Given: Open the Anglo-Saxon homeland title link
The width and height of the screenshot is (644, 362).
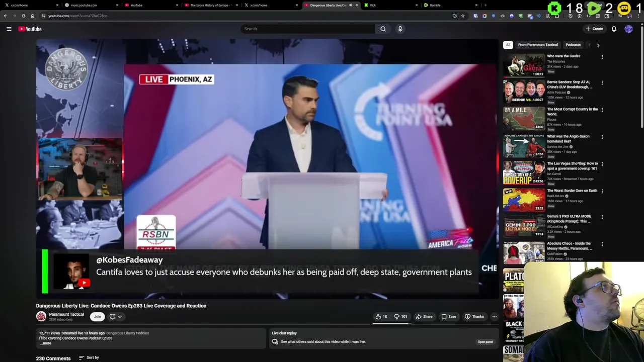Looking at the screenshot, I should click(568, 139).
